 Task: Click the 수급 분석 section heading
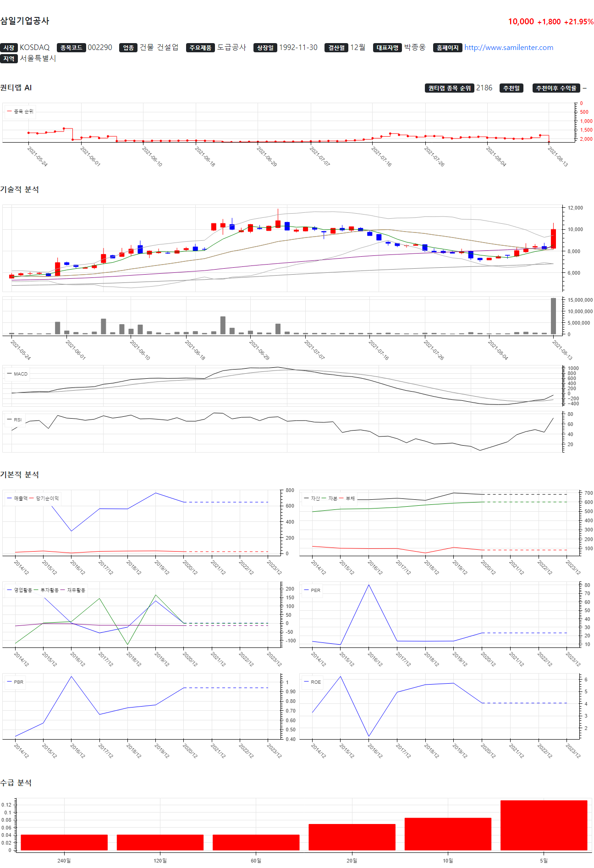16,783
